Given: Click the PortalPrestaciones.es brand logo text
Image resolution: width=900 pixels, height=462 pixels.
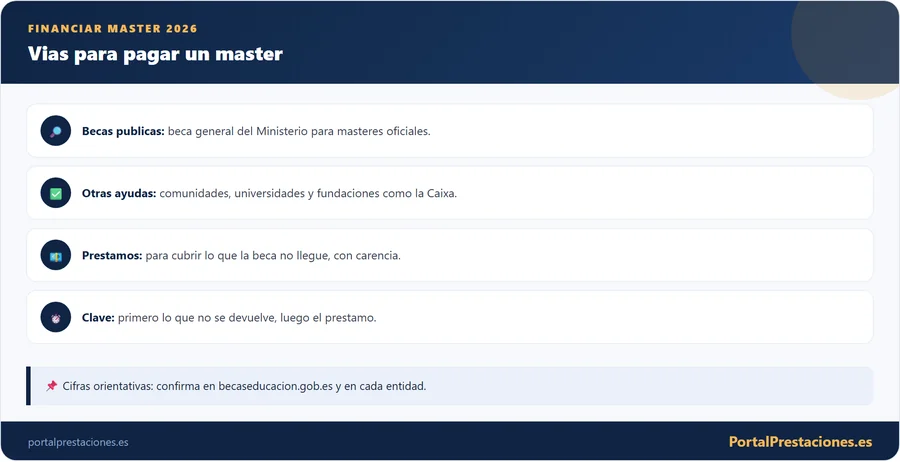Looking at the screenshot, I should tap(800, 442).
